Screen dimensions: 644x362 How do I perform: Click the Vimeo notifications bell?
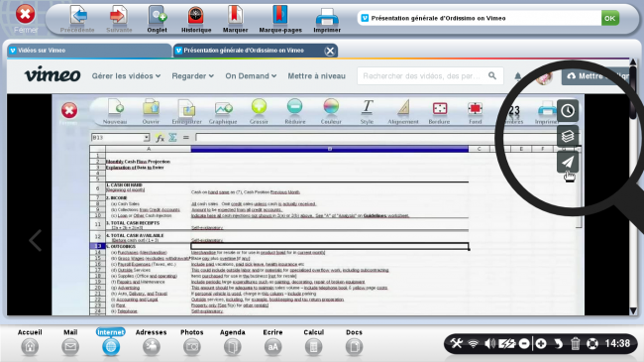pyautogui.click(x=518, y=76)
